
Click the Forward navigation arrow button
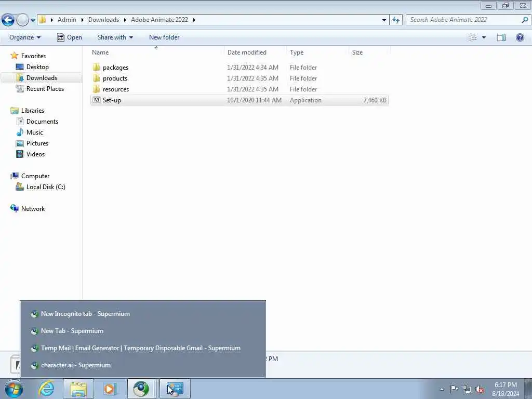click(x=22, y=20)
